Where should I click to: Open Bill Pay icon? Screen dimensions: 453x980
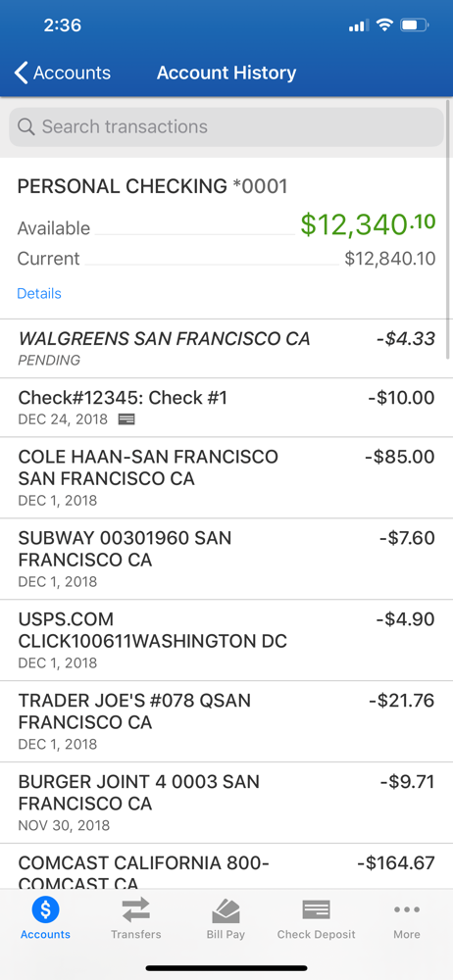[x=226, y=910]
